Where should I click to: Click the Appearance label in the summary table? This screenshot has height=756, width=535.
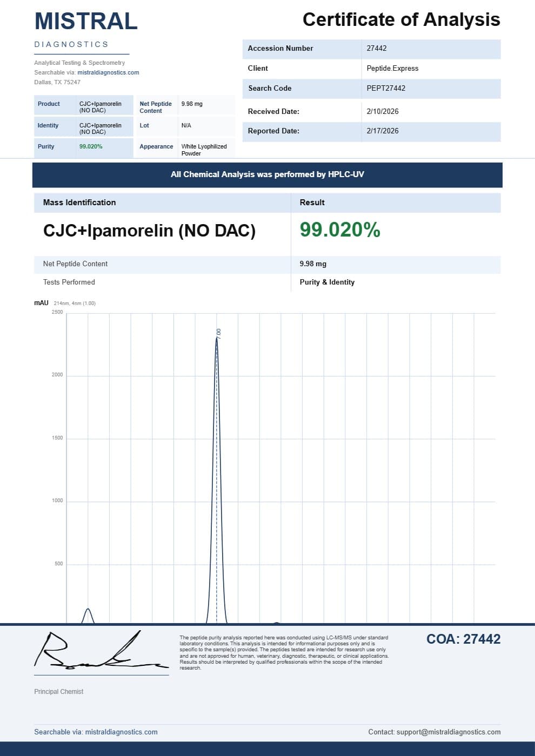(x=156, y=146)
